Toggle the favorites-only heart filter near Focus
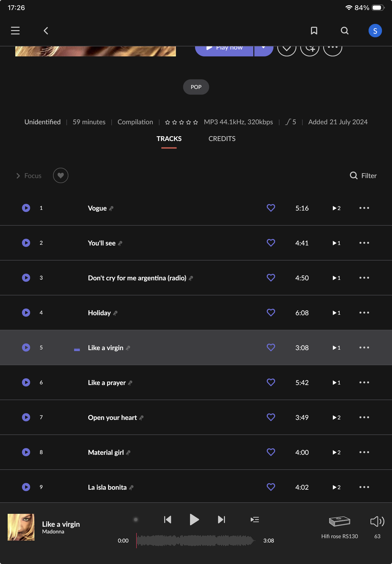The image size is (392, 564). (61, 176)
